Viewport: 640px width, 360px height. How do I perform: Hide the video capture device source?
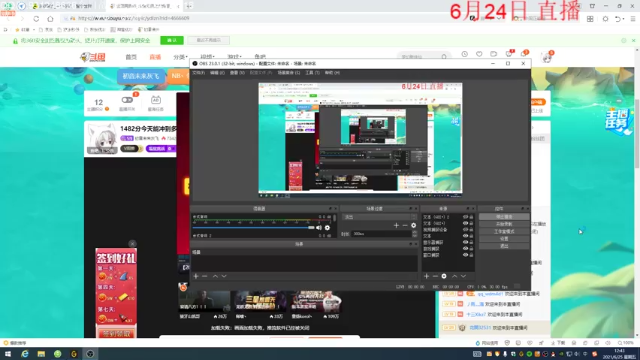click(x=465, y=230)
